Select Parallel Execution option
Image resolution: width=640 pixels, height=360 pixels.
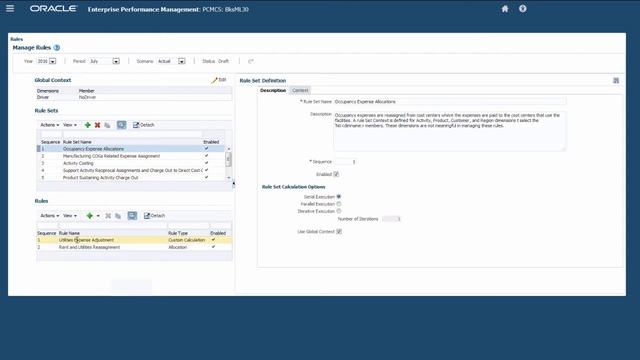[339, 204]
